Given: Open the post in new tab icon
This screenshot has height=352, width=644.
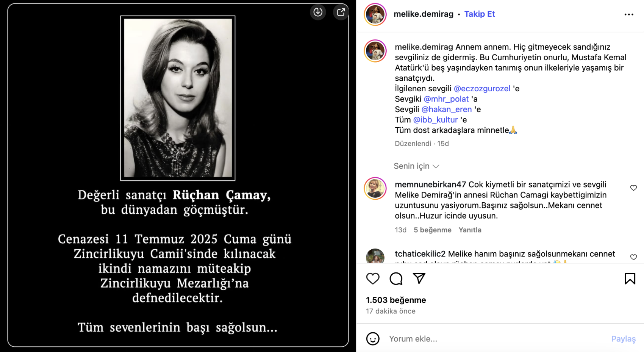Looking at the screenshot, I should [x=341, y=12].
